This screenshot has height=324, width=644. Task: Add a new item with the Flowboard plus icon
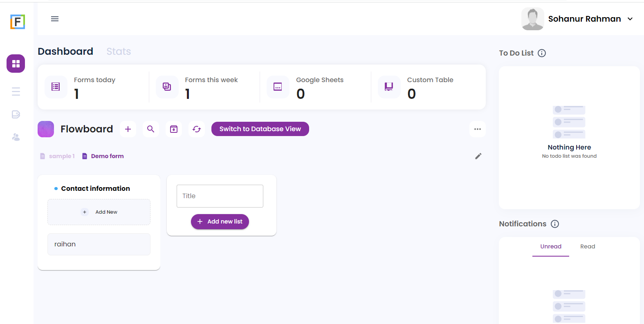click(x=128, y=129)
